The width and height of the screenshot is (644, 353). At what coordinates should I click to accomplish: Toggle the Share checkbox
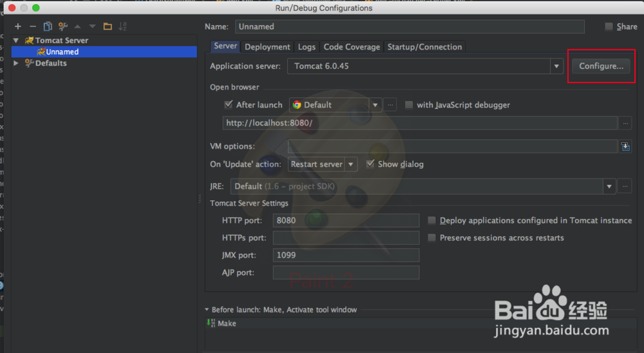(609, 26)
